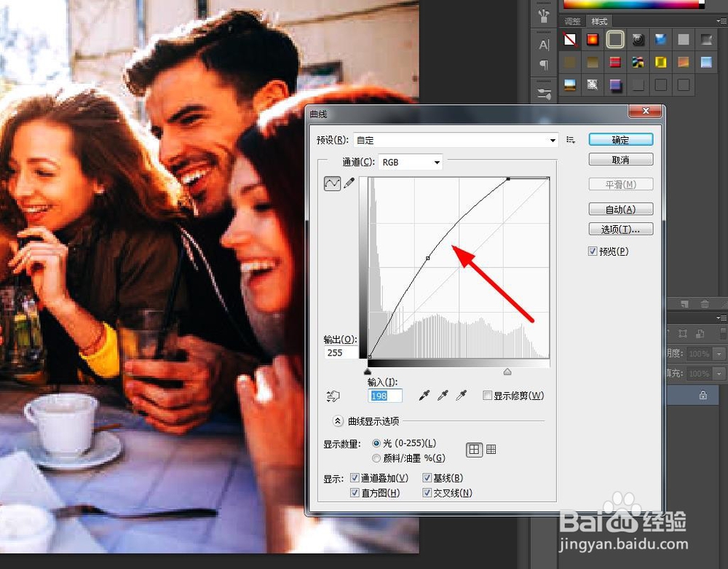Screen dimensions: 728x569
Task: Delete item using trash icon above Layers panel
Action: [705, 304]
